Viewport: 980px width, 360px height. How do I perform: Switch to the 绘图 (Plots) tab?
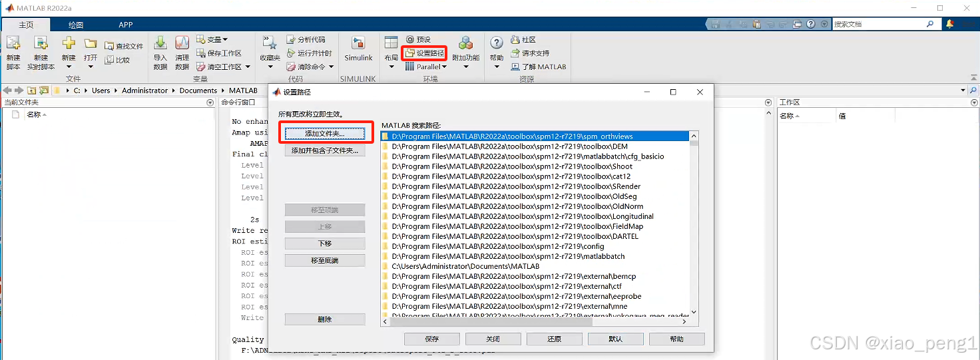click(x=76, y=25)
